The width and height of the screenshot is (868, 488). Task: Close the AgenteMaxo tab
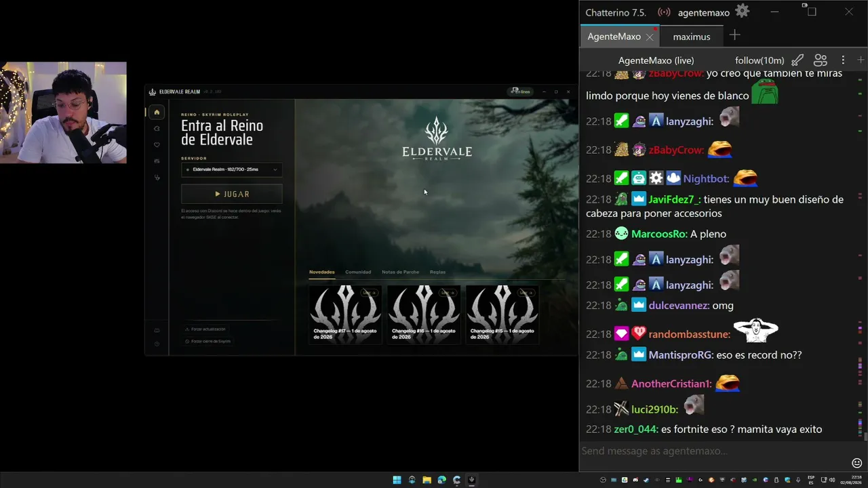coord(650,37)
